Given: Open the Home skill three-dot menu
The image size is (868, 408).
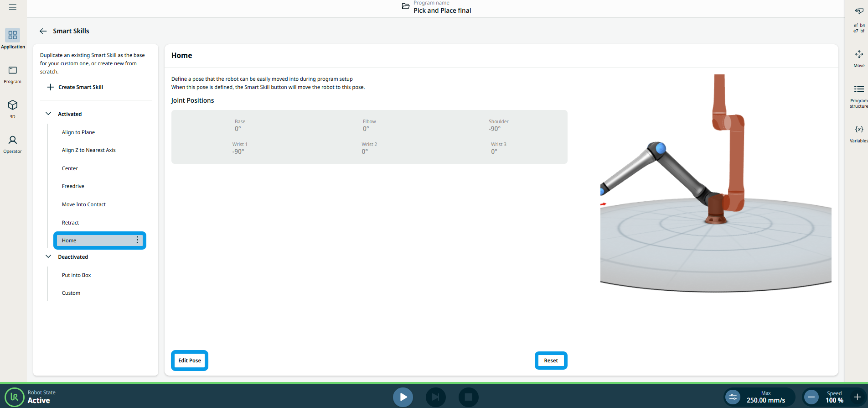Looking at the screenshot, I should tap(137, 241).
